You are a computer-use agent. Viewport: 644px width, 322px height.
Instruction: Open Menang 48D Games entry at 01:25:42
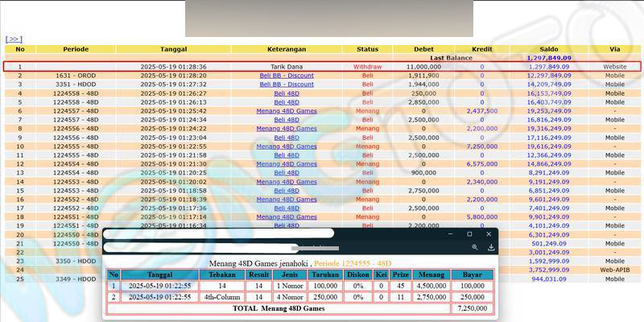287,111
